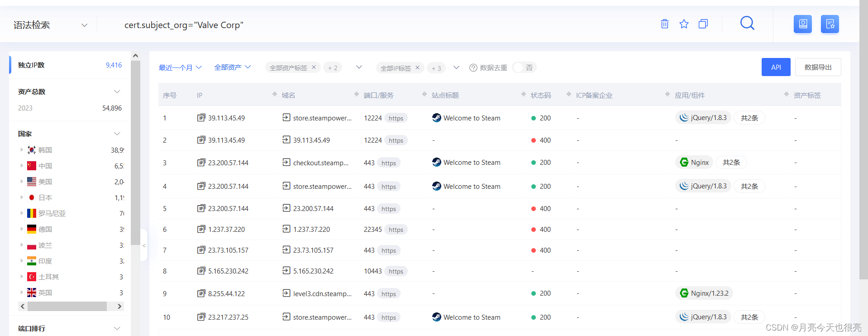Expand the 韩国 country tree node
868x336 pixels.
tap(21, 149)
